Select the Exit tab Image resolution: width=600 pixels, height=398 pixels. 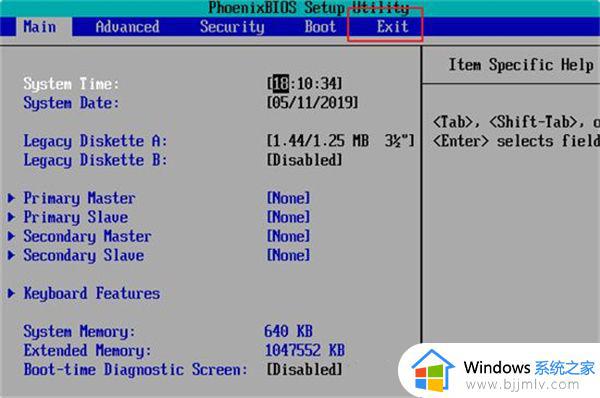(x=393, y=27)
